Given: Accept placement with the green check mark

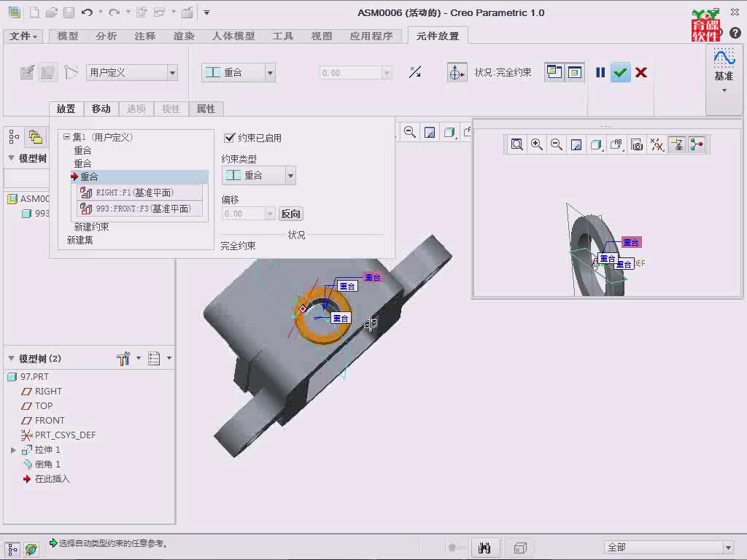Looking at the screenshot, I should click(620, 72).
